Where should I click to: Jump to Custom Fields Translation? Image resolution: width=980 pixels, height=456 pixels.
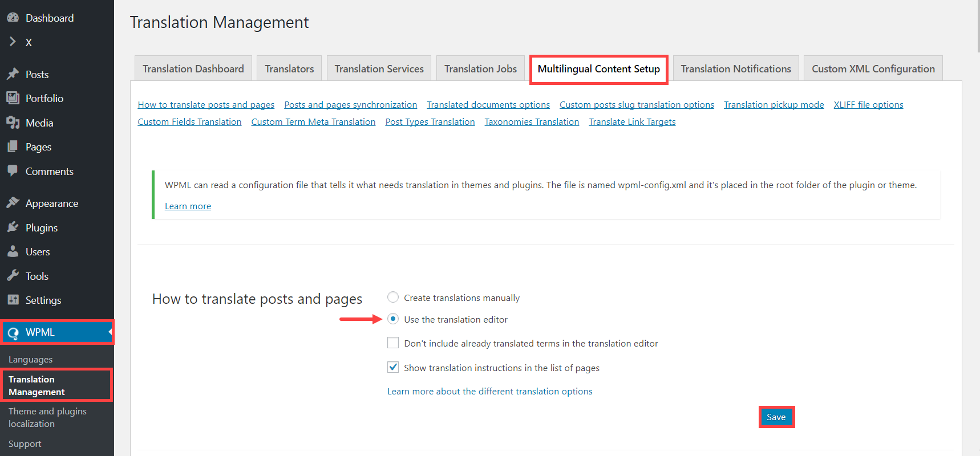[x=189, y=122]
